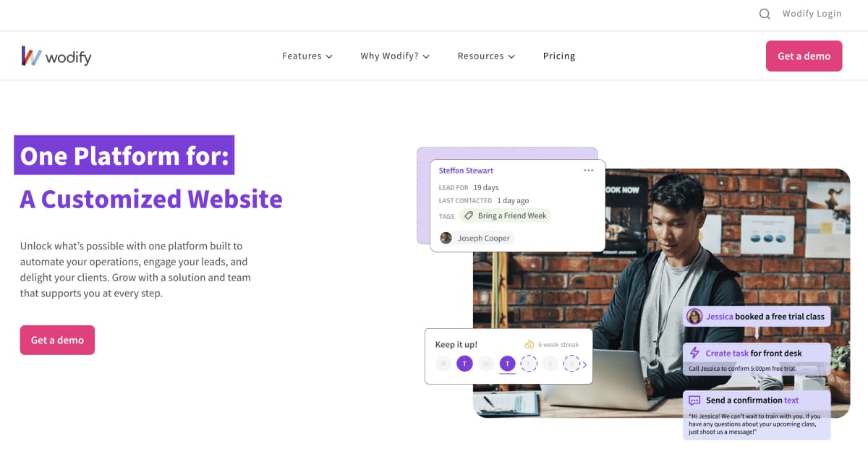Viewport: 868px width, 454px height.
Task: Open the Pricing menu item
Action: (559, 56)
